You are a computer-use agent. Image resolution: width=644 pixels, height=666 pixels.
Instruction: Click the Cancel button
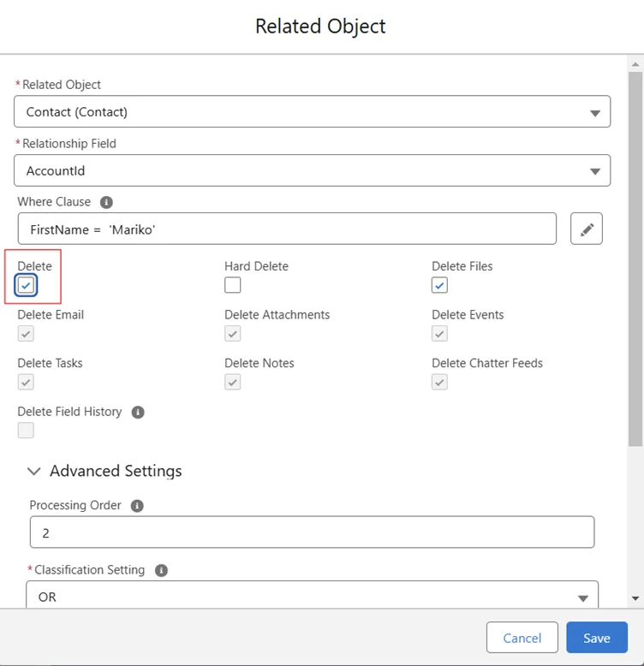pos(522,638)
